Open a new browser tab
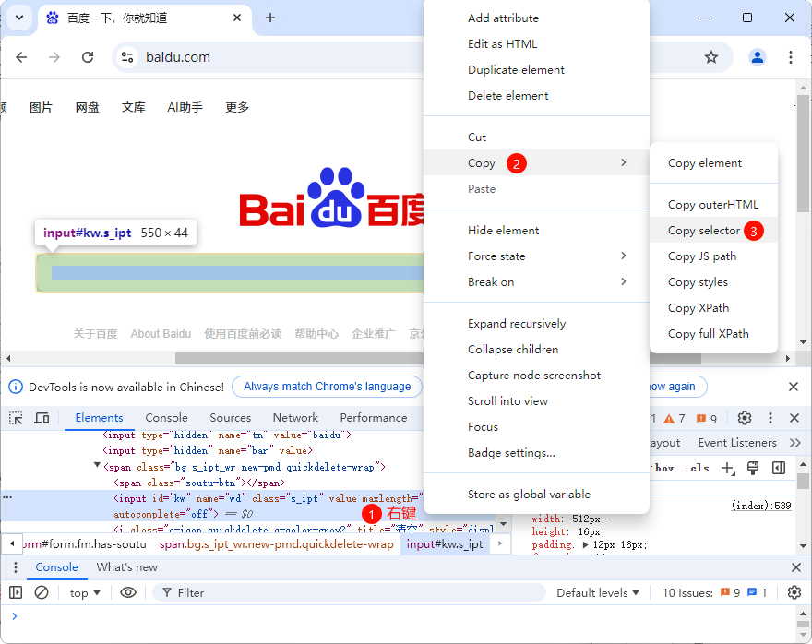 269,18
